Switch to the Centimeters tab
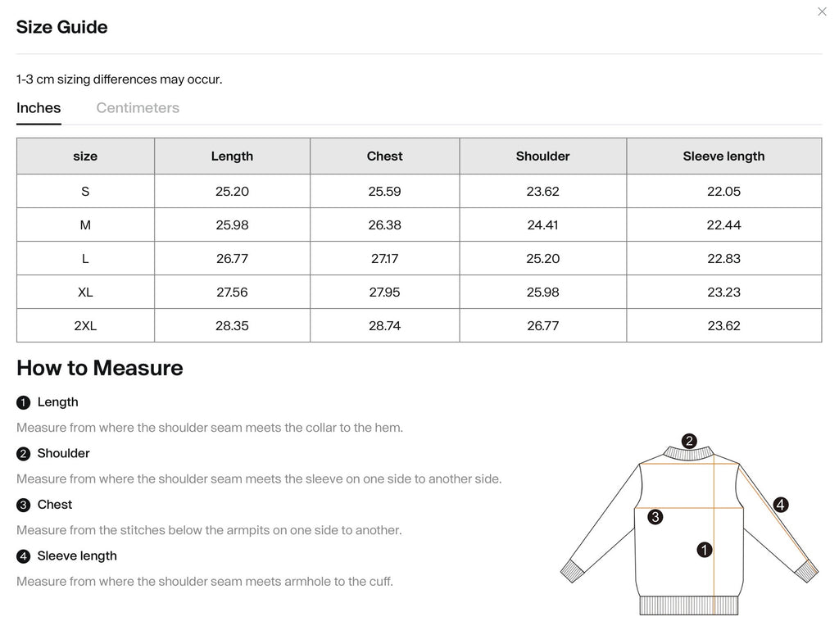 click(x=137, y=107)
